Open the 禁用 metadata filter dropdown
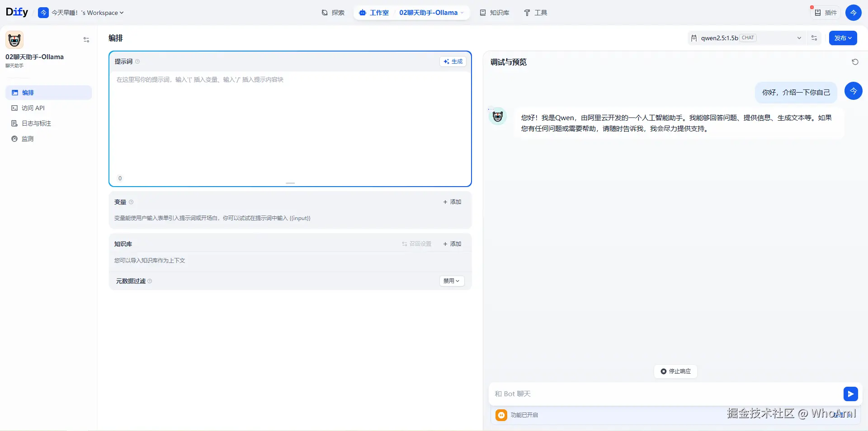The width and height of the screenshot is (868, 431). (x=452, y=281)
